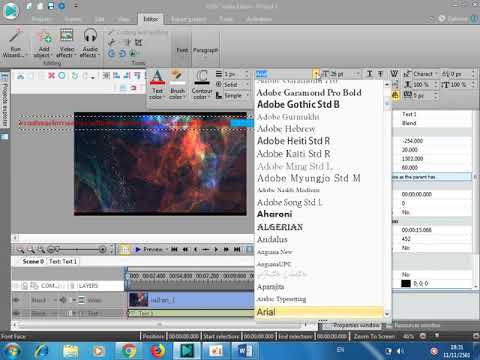480x360 pixels.
Task: Open the font name dropdown arrow
Action: coord(315,74)
